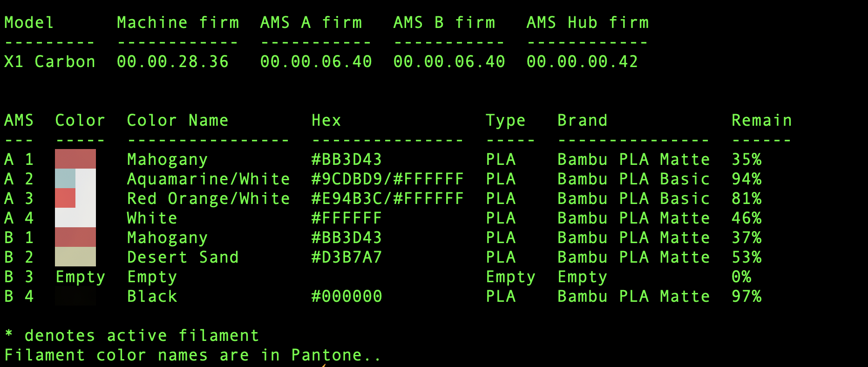868x367 pixels.
Task: Click the "denotes active filament" note
Action: (x=142, y=335)
